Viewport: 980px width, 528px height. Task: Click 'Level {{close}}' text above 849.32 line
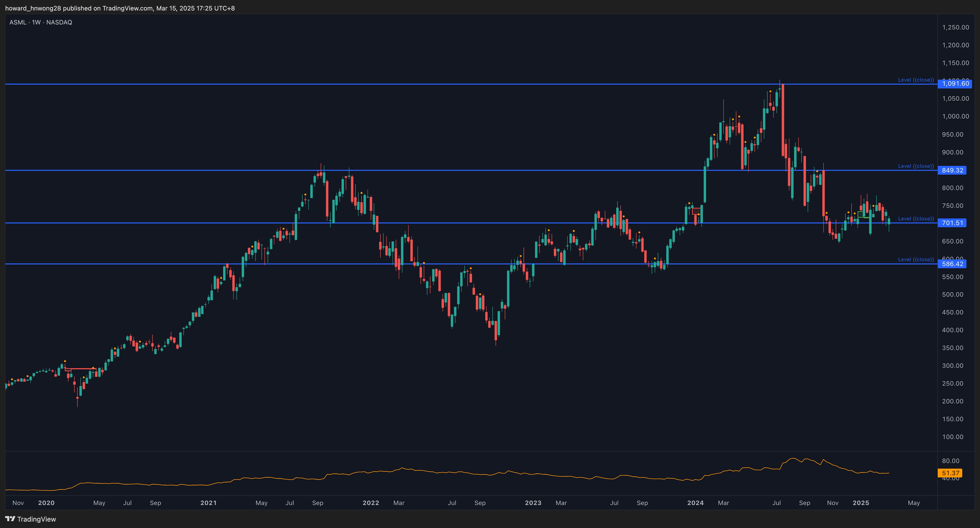pos(916,166)
